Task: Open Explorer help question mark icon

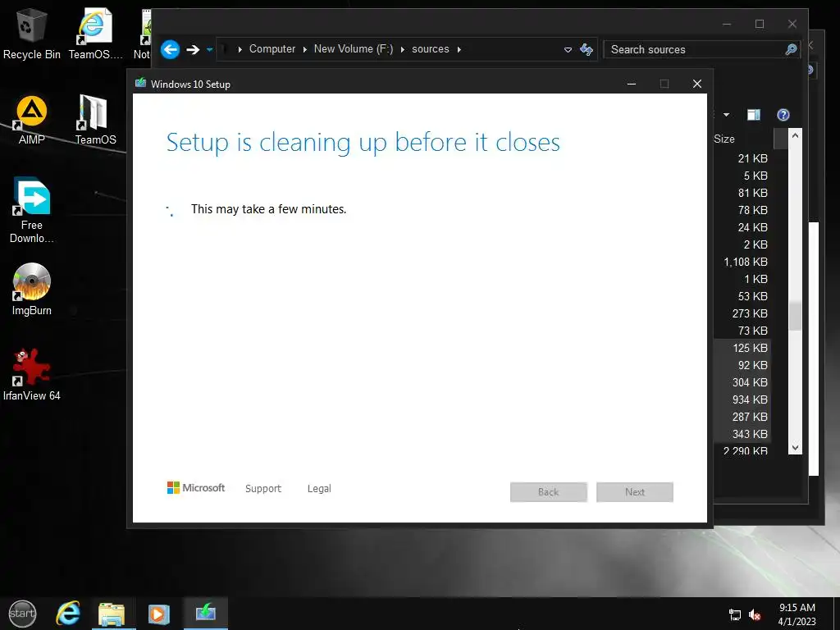Action: click(x=783, y=115)
